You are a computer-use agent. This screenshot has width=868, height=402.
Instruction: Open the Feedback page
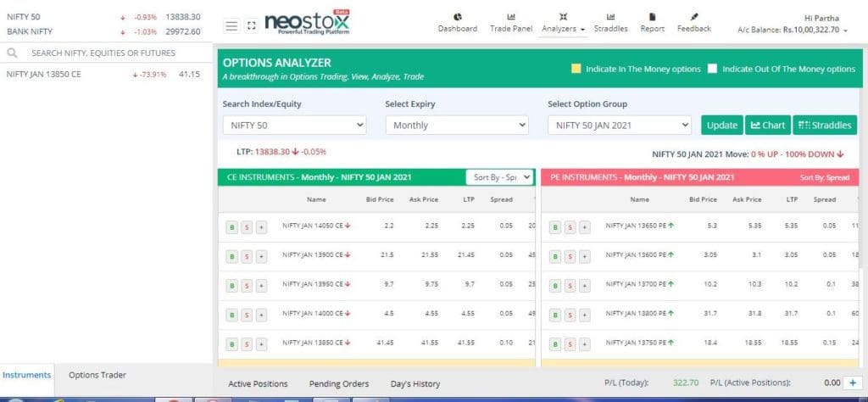[x=694, y=23]
